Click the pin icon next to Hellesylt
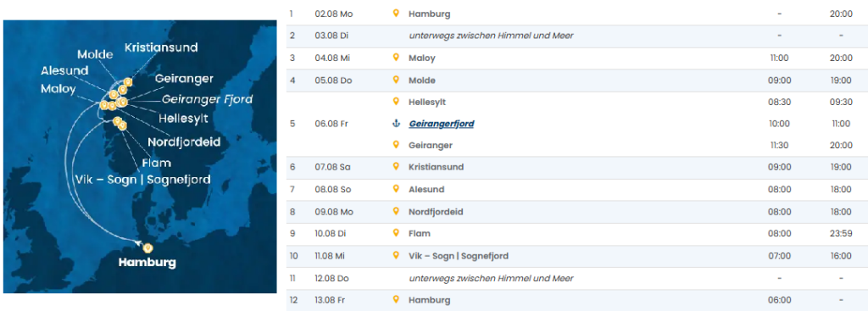The height and width of the screenshot is (311, 868). click(396, 102)
